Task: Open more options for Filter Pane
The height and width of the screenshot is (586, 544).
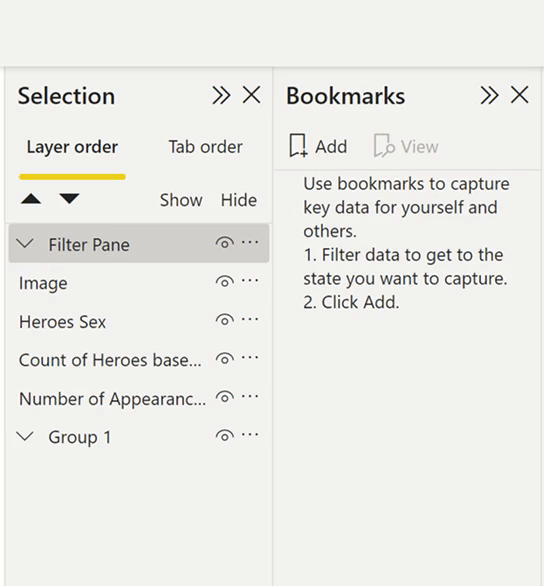Action: (x=250, y=242)
